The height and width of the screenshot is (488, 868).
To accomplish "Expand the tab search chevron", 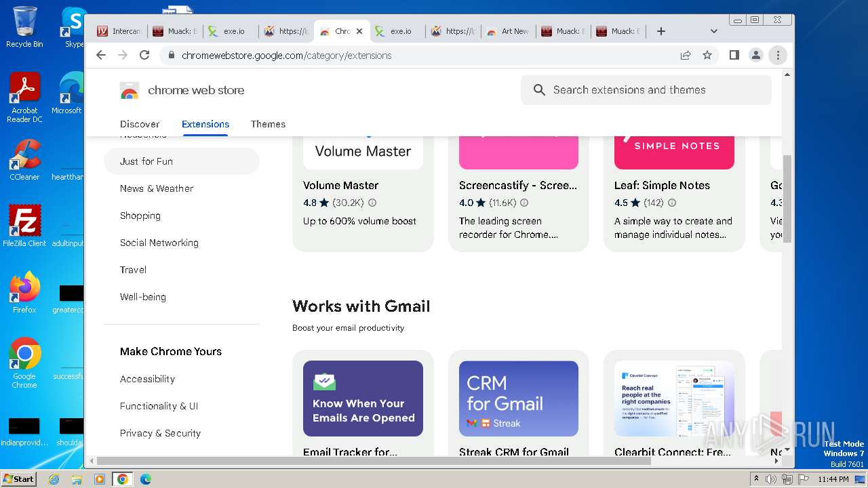I will [x=713, y=30].
